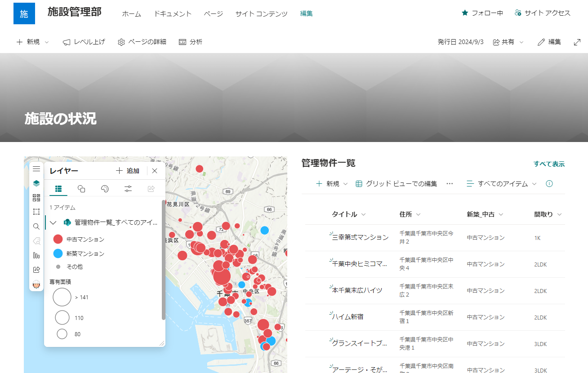Collapse the 管理物件一覧 layer entry
This screenshot has width=588, height=373.
coord(53,222)
